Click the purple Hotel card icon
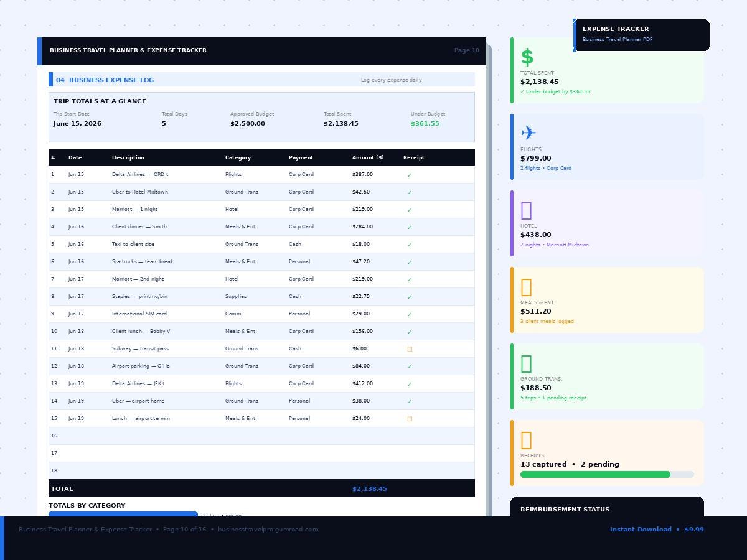 pyautogui.click(x=526, y=210)
